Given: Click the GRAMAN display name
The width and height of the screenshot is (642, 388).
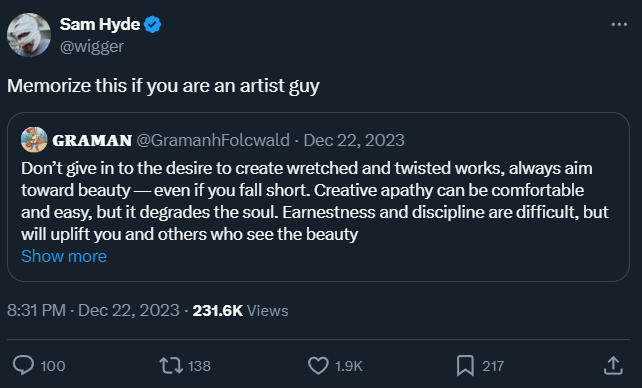Looking at the screenshot, I should (92, 140).
